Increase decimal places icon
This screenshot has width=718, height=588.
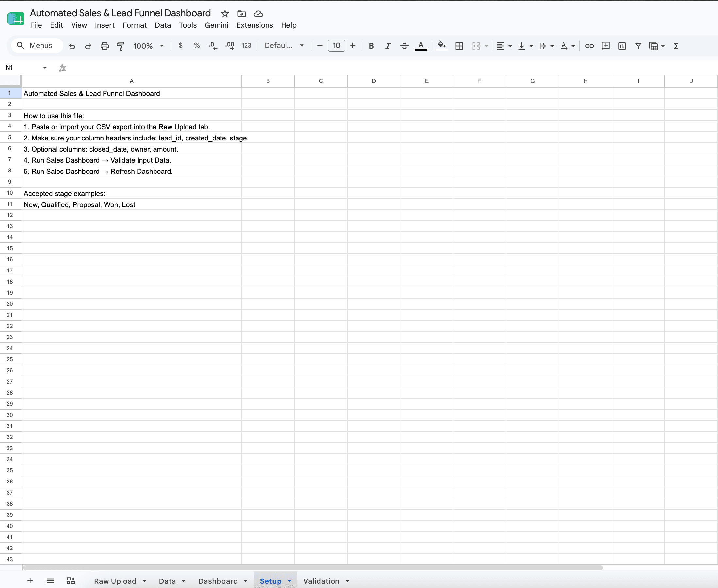coord(230,46)
